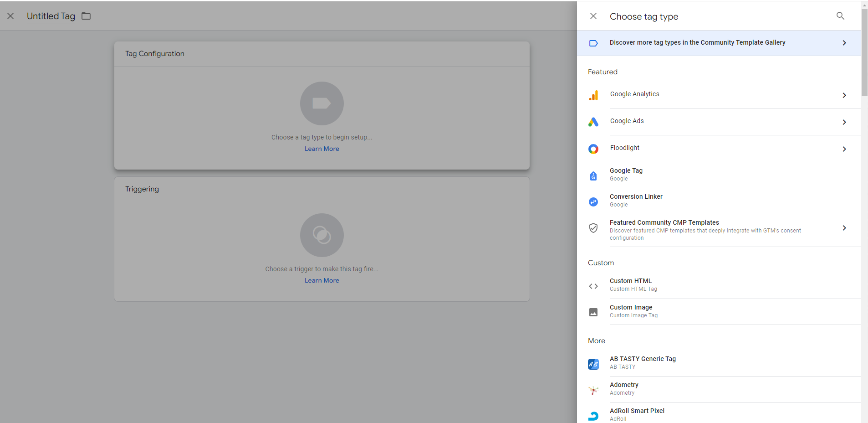The image size is (868, 423).
Task: Click the AdRoll logo icon
Action: click(x=593, y=416)
